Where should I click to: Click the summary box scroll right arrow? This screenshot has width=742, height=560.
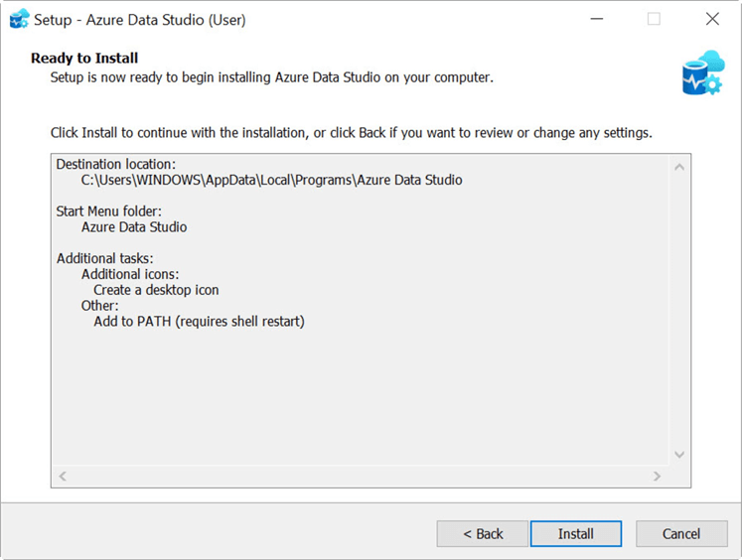pos(657,476)
